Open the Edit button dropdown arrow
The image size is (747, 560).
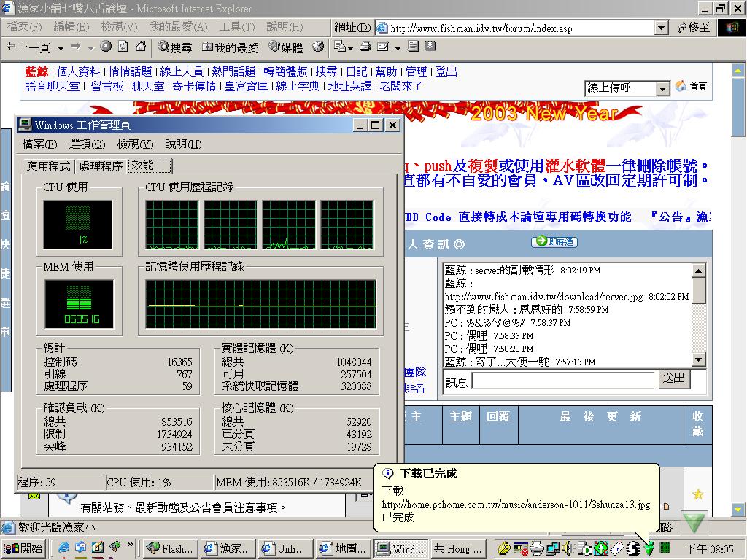pyautogui.click(x=398, y=47)
